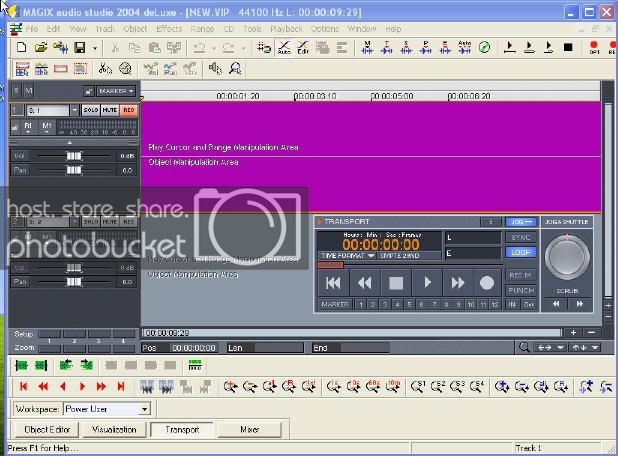Click the red play forward arrow in bottom toolbar
Viewport: 618px width, 456px height.
click(82, 387)
